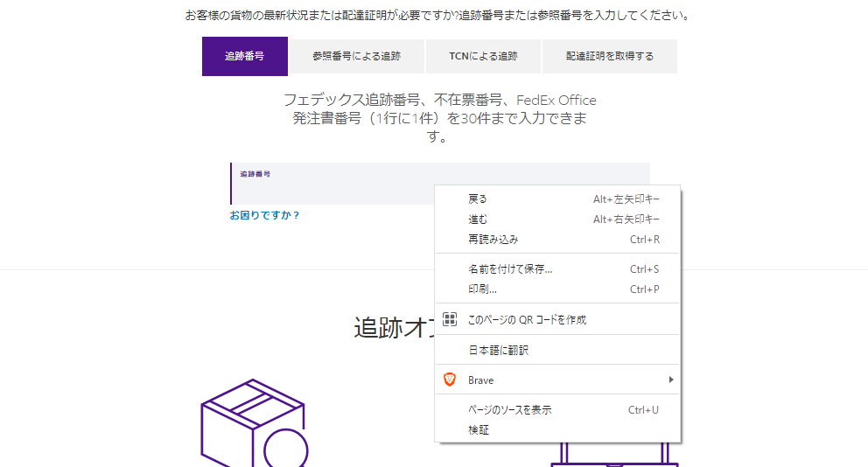The width and height of the screenshot is (868, 467).
Task: Click the Brave lion logo icon
Action: [x=450, y=380]
